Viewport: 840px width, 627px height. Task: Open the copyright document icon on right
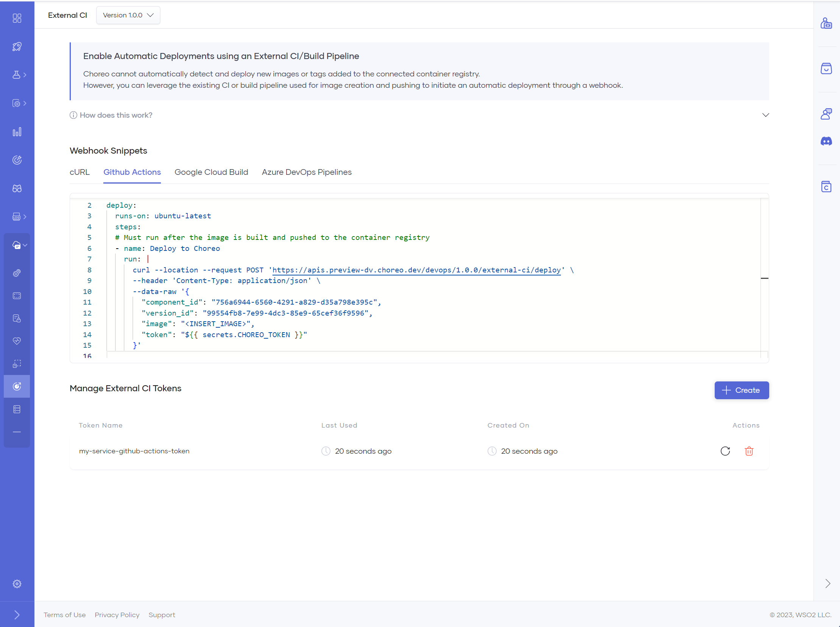tap(826, 186)
